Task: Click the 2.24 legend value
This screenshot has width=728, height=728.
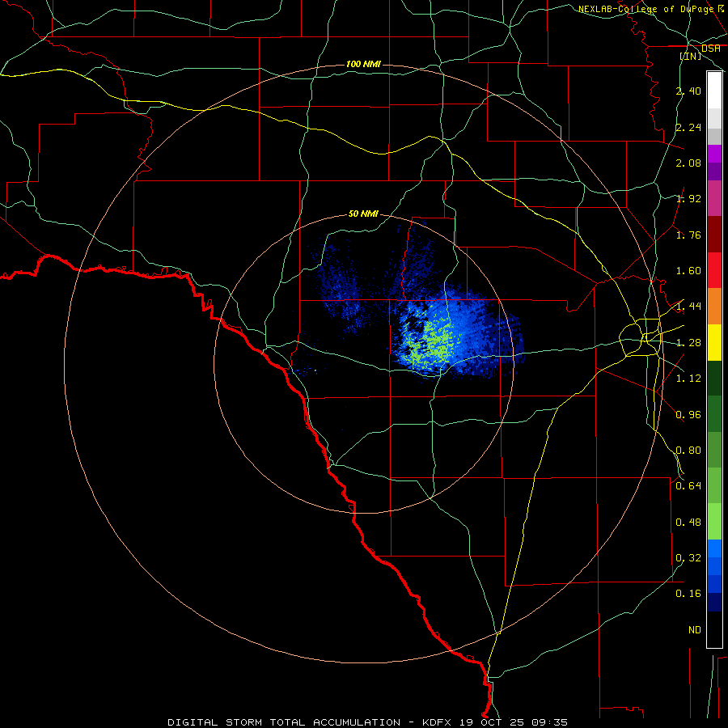Action: coord(688,127)
